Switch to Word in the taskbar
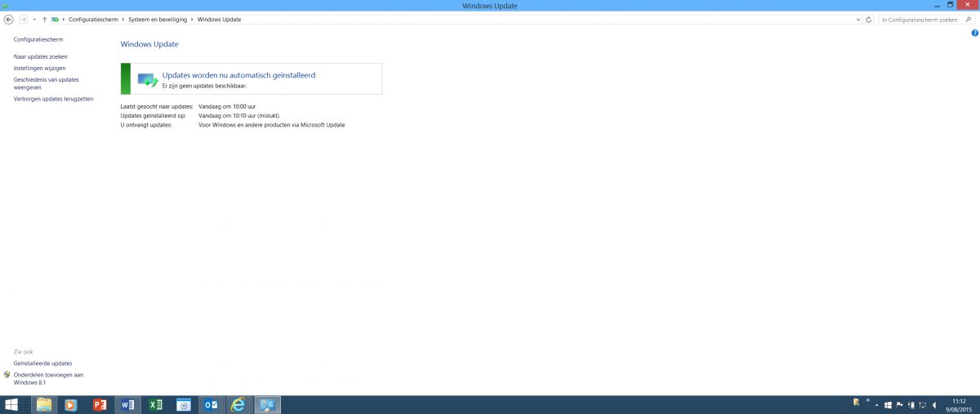980x414 pixels. (x=127, y=405)
